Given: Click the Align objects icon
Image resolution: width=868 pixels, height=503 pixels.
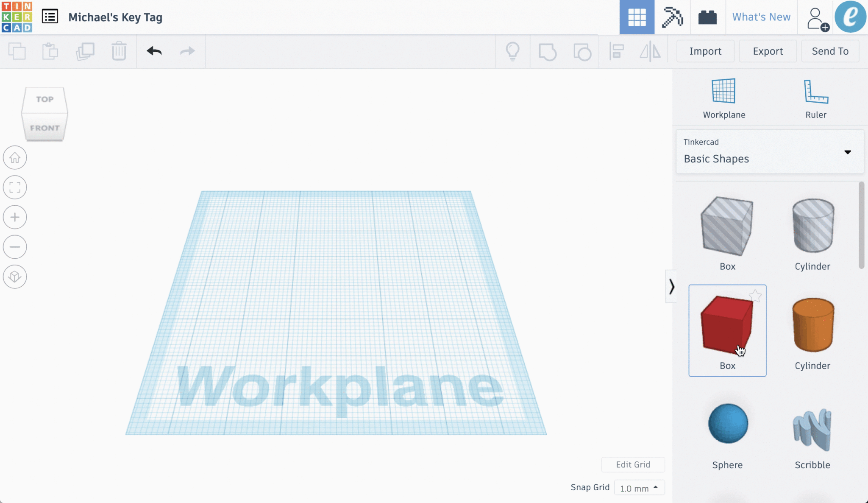Looking at the screenshot, I should pos(616,51).
